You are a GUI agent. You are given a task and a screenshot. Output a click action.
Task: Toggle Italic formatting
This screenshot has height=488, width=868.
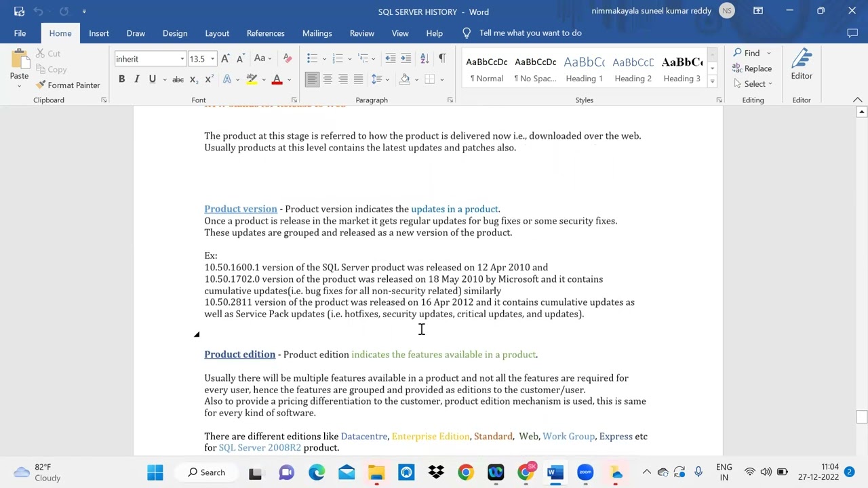click(136, 79)
